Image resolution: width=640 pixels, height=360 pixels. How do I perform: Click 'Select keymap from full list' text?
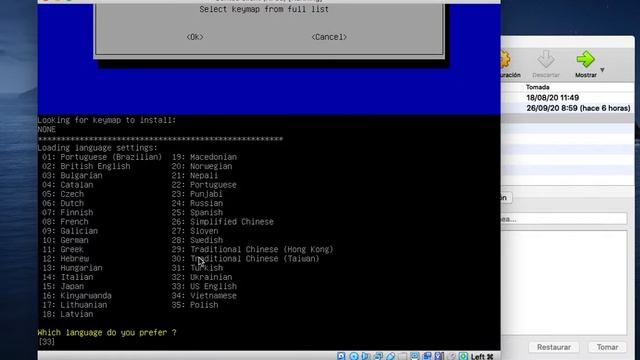(264, 9)
